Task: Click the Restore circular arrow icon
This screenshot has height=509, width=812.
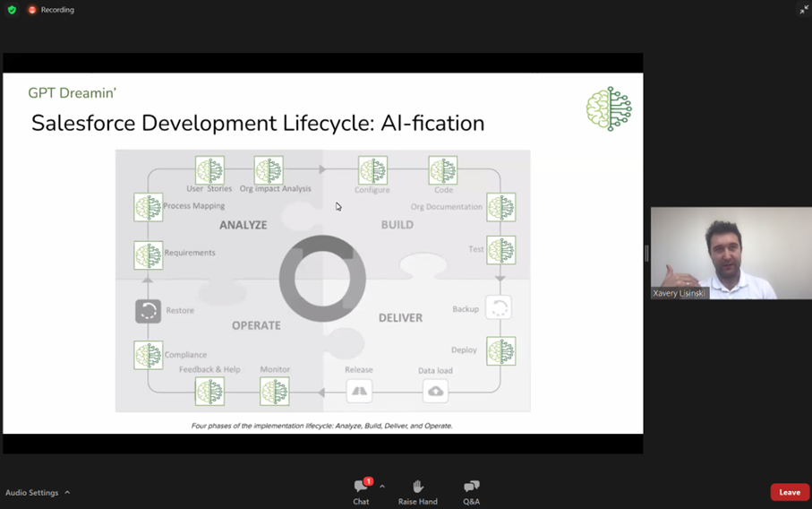Action: pos(148,311)
